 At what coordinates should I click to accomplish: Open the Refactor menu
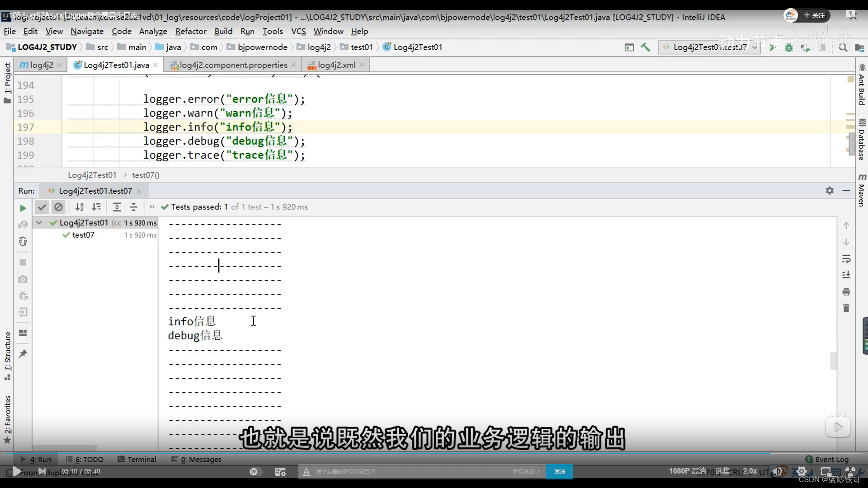click(x=191, y=31)
